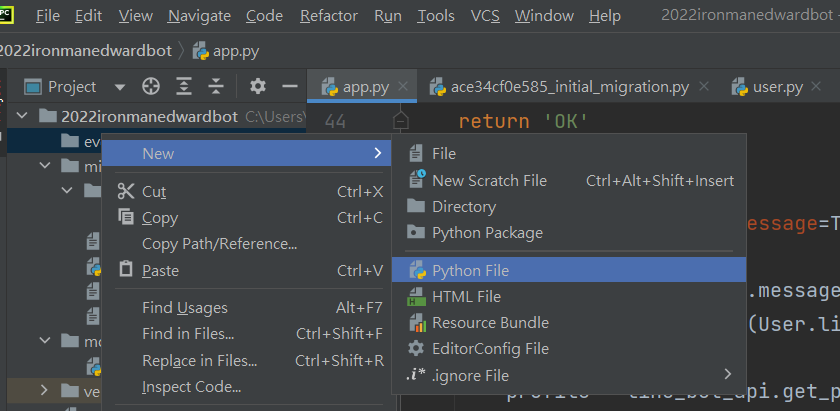Create a new EditorConfig File
The image size is (840, 411).
pos(569,349)
